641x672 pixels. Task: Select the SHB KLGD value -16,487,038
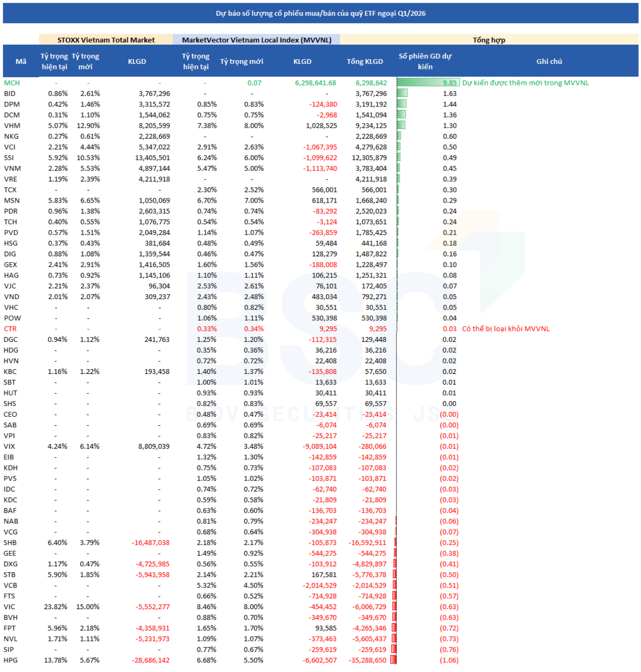151,542
